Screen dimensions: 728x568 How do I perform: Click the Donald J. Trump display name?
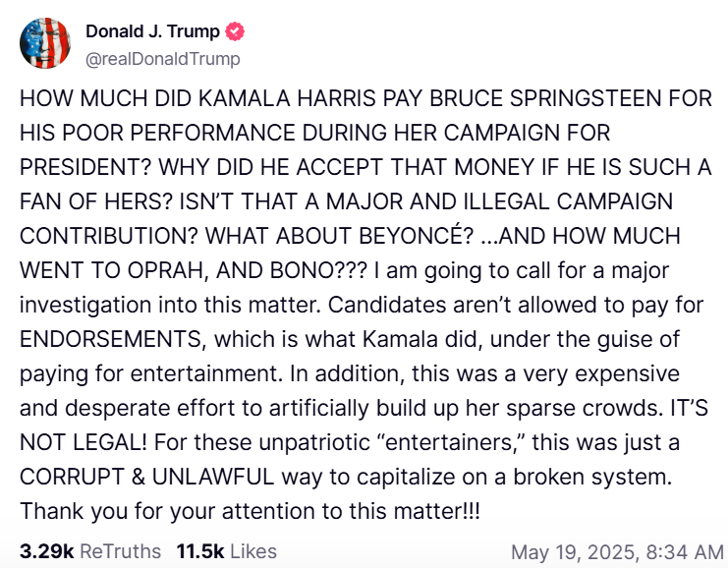(152, 31)
